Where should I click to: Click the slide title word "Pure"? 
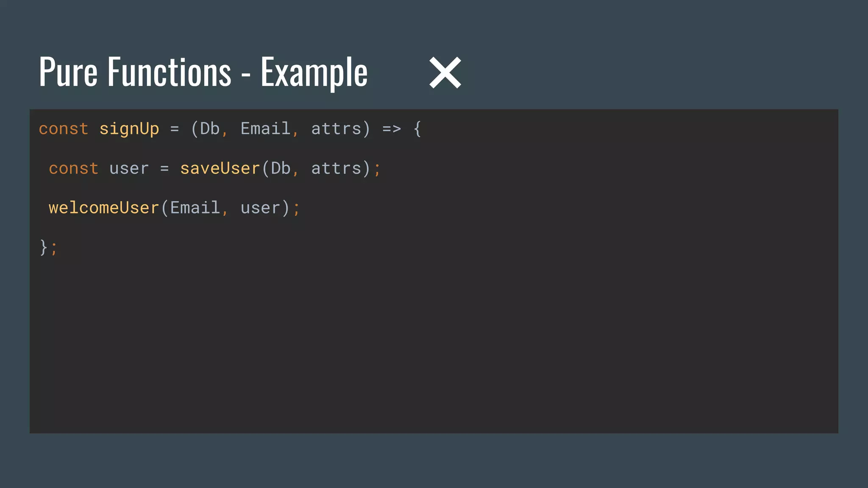(68, 72)
